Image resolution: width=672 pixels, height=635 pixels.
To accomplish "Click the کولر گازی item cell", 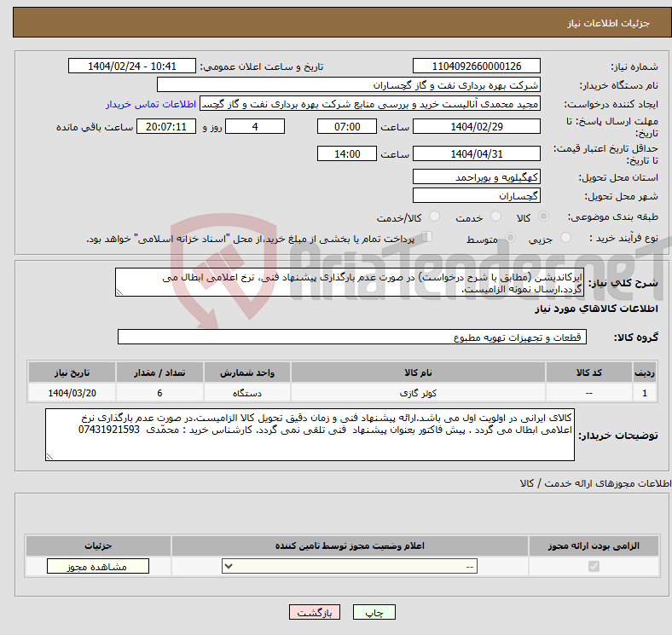I will [x=418, y=392].
